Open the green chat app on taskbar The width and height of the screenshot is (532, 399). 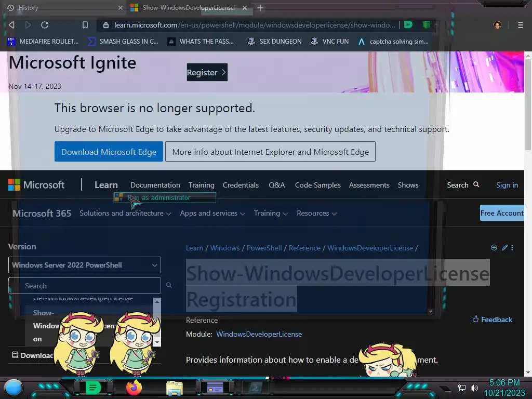[93, 388]
